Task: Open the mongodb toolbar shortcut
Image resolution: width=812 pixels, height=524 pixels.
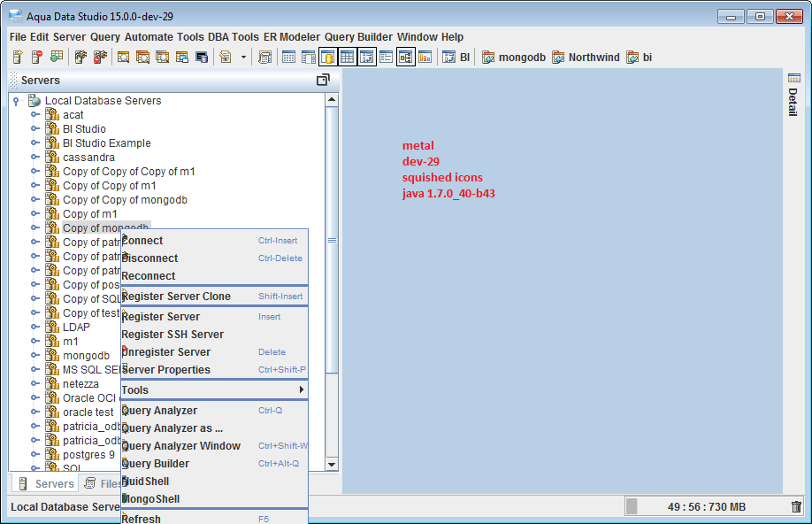Action: (x=514, y=57)
